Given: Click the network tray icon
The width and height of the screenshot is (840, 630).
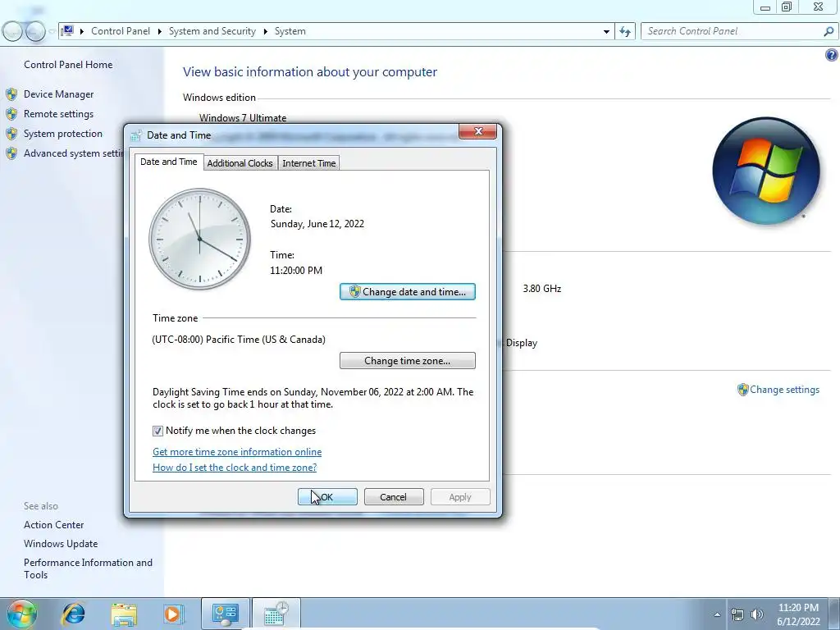Looking at the screenshot, I should 737,614.
